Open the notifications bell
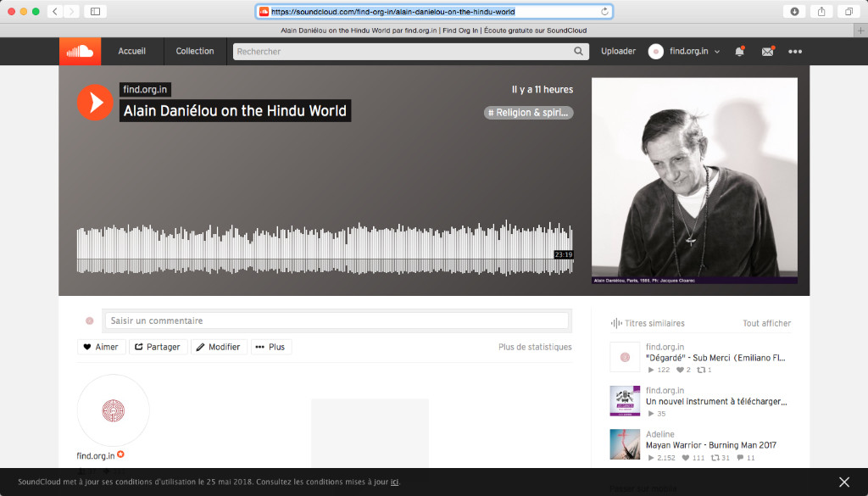Viewport: 868px width, 496px height. tap(739, 52)
